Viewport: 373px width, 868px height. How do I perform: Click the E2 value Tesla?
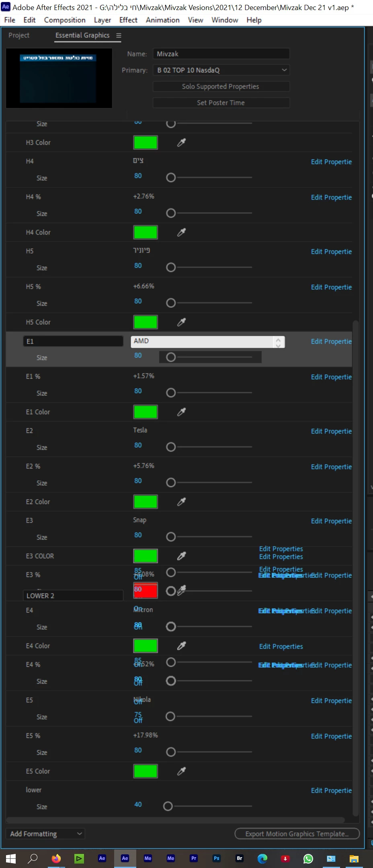tap(140, 430)
